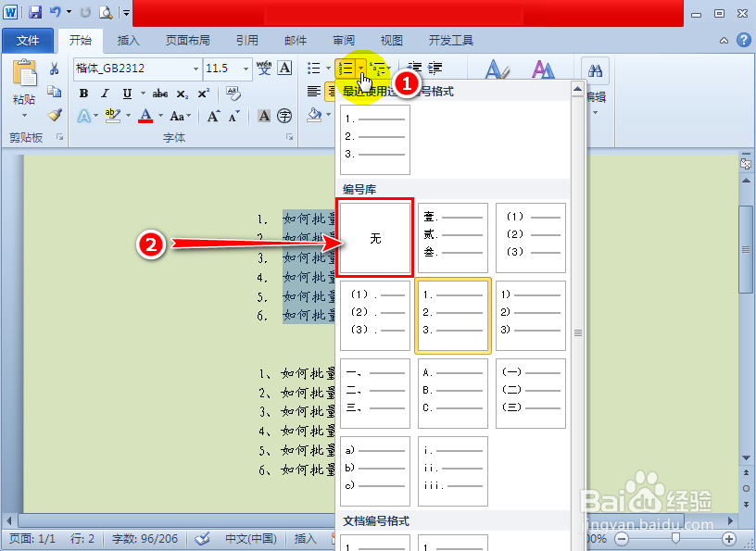This screenshot has height=551, width=756.
Task: Select the 壹贰叁 numbering format
Action: coord(453,238)
